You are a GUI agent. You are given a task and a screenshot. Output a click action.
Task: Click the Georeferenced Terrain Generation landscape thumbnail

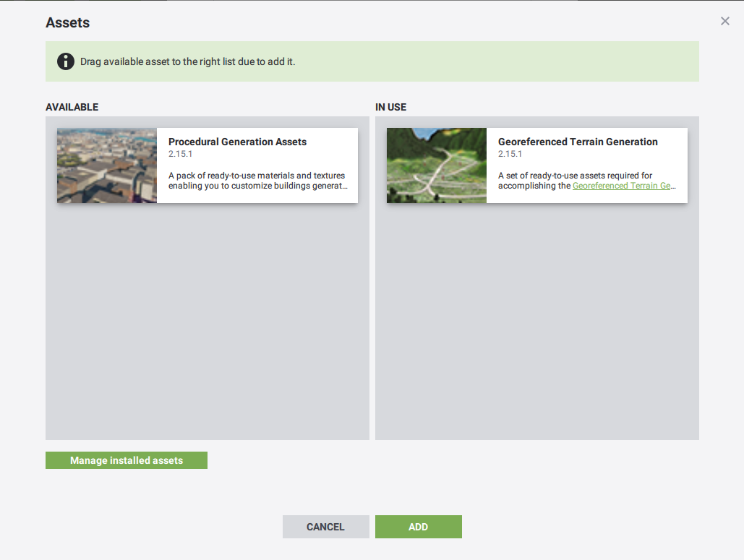pos(437,165)
